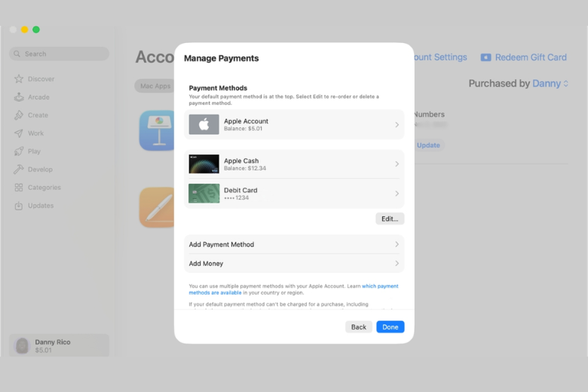Click the Add Payment Method label
Screen dimensions: 588x392
(221, 244)
